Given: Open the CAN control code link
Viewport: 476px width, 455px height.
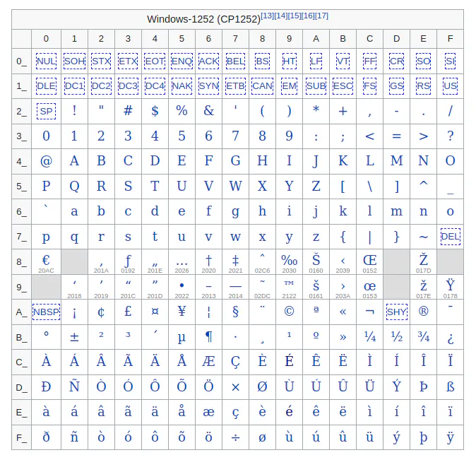Looking at the screenshot, I should 262,86.
